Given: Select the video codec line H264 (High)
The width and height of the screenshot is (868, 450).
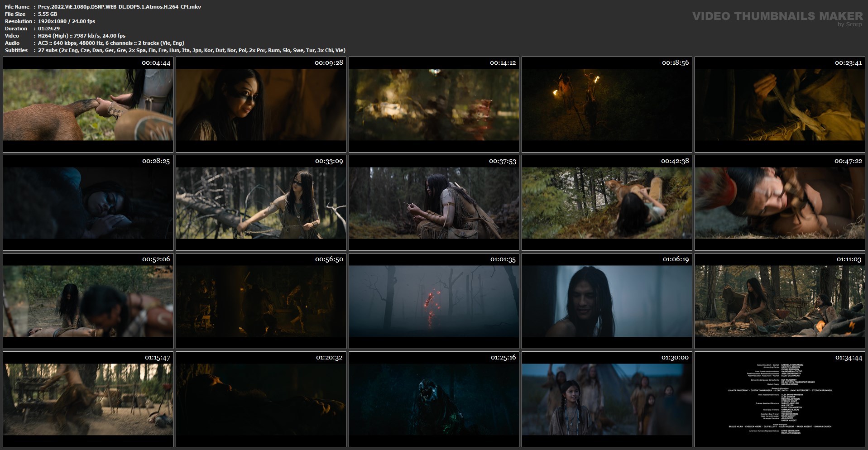Looking at the screenshot, I should click(82, 36).
